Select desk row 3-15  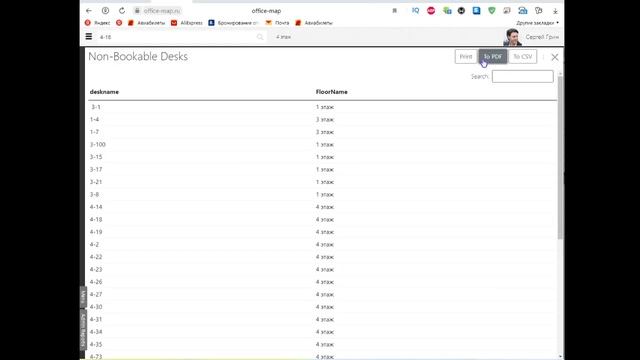tap(322, 157)
